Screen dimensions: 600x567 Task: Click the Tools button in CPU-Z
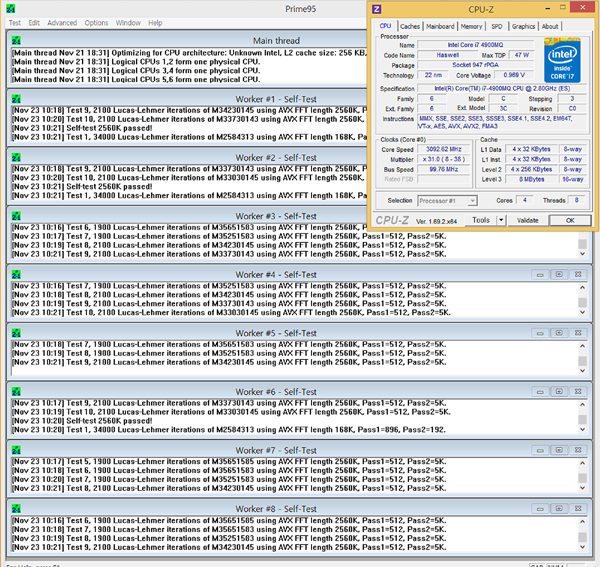click(481, 220)
